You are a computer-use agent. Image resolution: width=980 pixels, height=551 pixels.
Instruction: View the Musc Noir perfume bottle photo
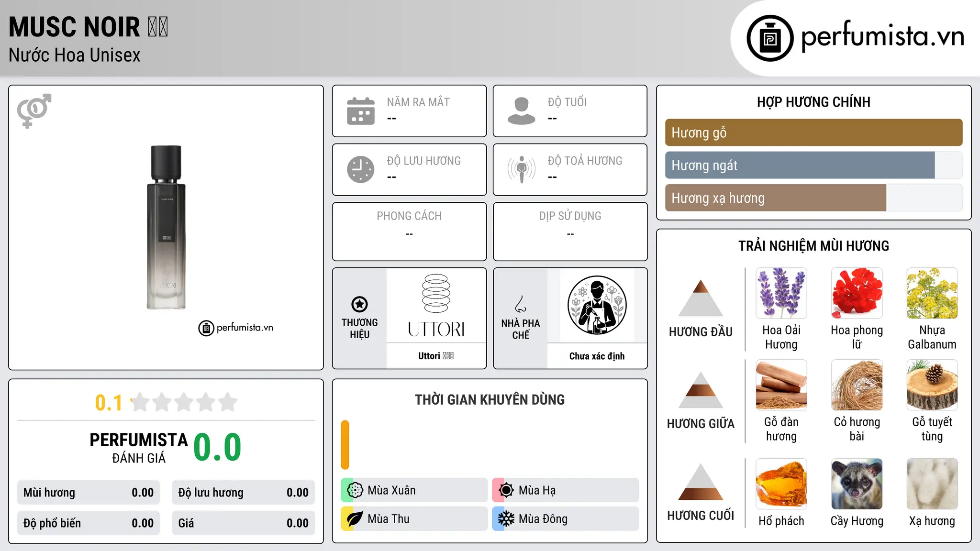166,227
